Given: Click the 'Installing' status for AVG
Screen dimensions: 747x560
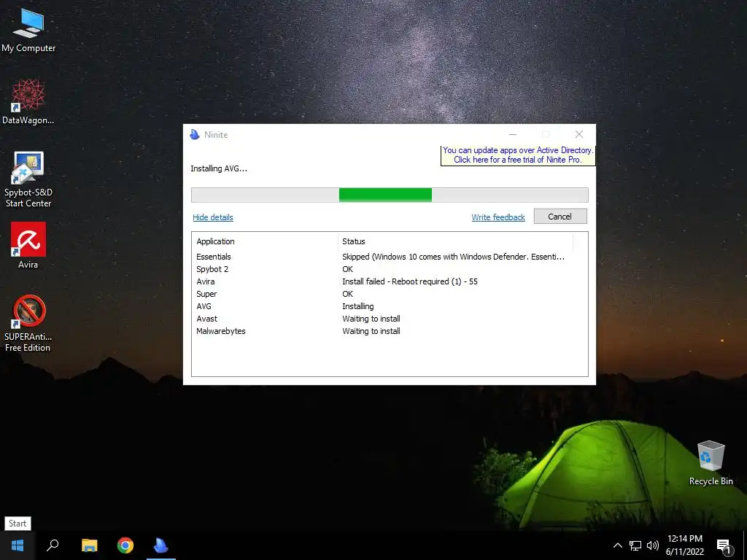Looking at the screenshot, I should pos(357,306).
